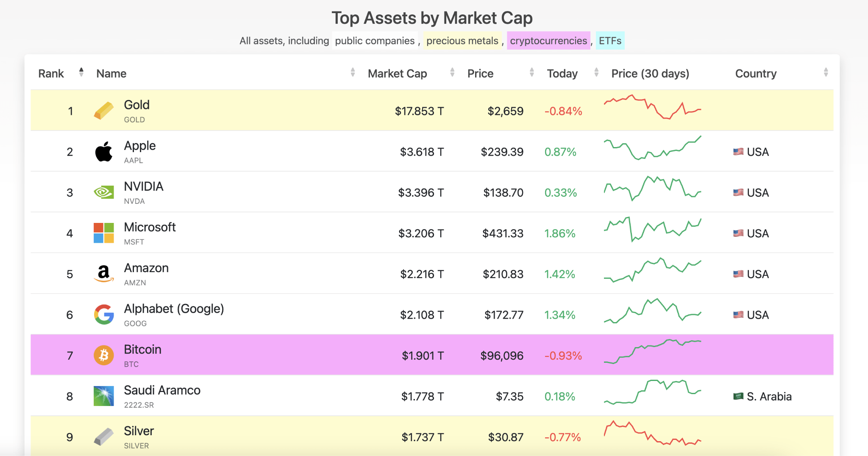The width and height of the screenshot is (868, 456).
Task: Click the cryptocurrencies filter tag
Action: click(x=548, y=41)
